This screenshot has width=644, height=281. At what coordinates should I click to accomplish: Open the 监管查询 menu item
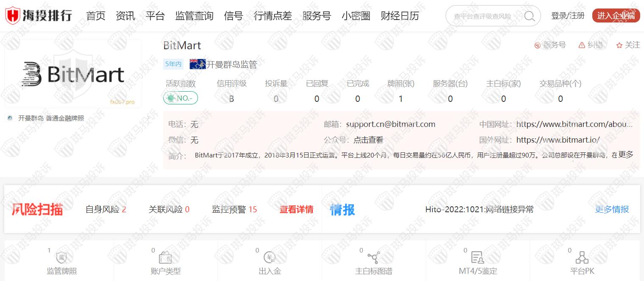coord(194,16)
